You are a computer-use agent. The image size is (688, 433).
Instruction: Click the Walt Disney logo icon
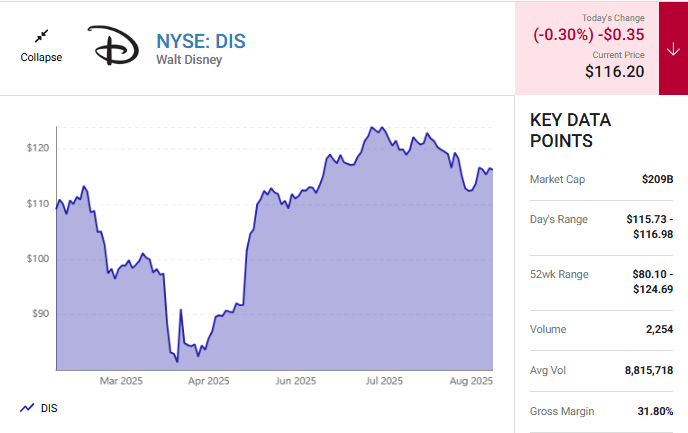pyautogui.click(x=115, y=47)
